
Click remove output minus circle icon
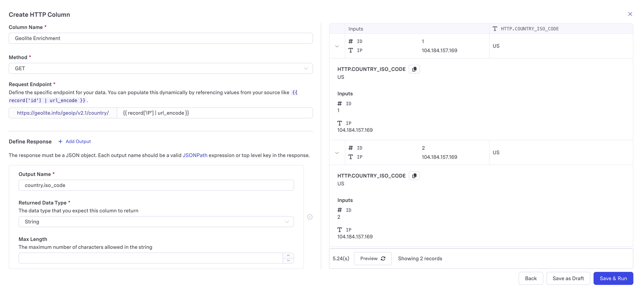click(x=310, y=217)
